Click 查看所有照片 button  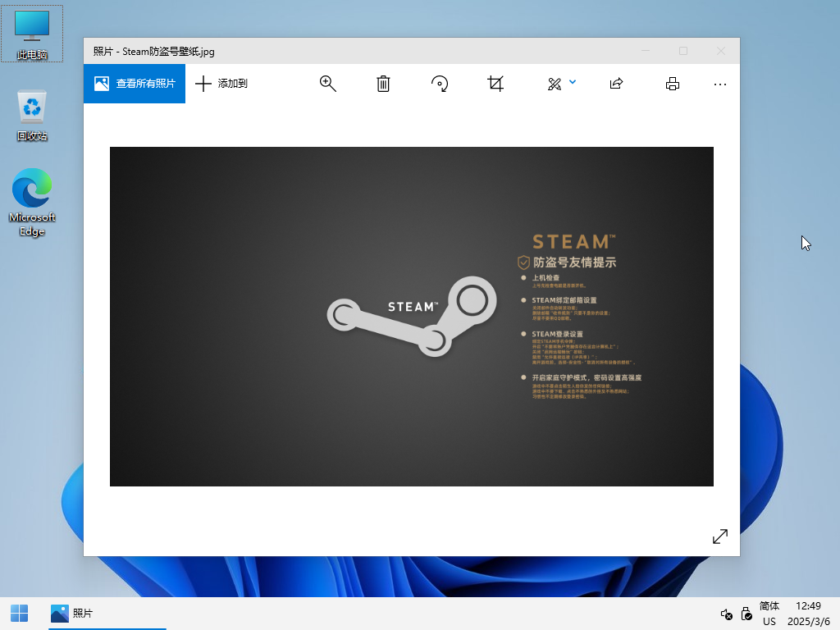135,84
